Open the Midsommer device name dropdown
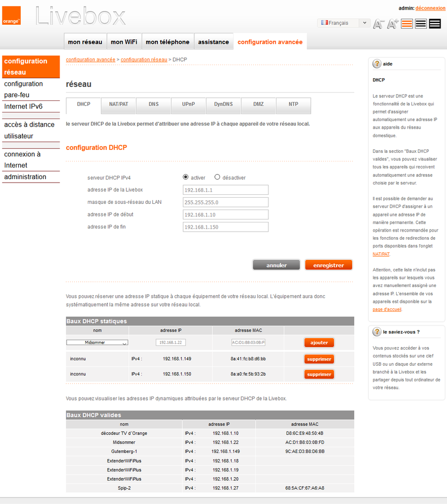The height and width of the screenshot is (504, 447). 97,342
